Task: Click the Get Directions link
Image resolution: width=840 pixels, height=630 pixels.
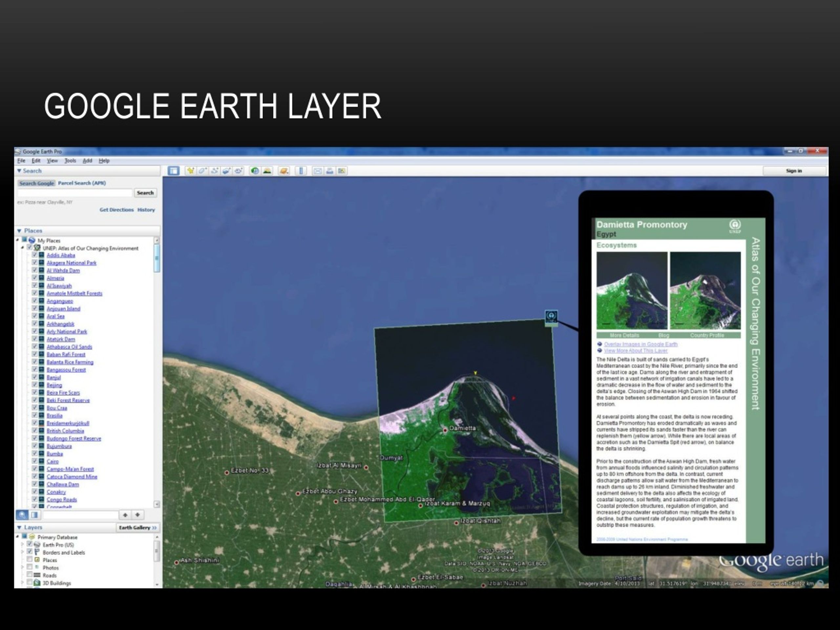Action: tap(116, 210)
